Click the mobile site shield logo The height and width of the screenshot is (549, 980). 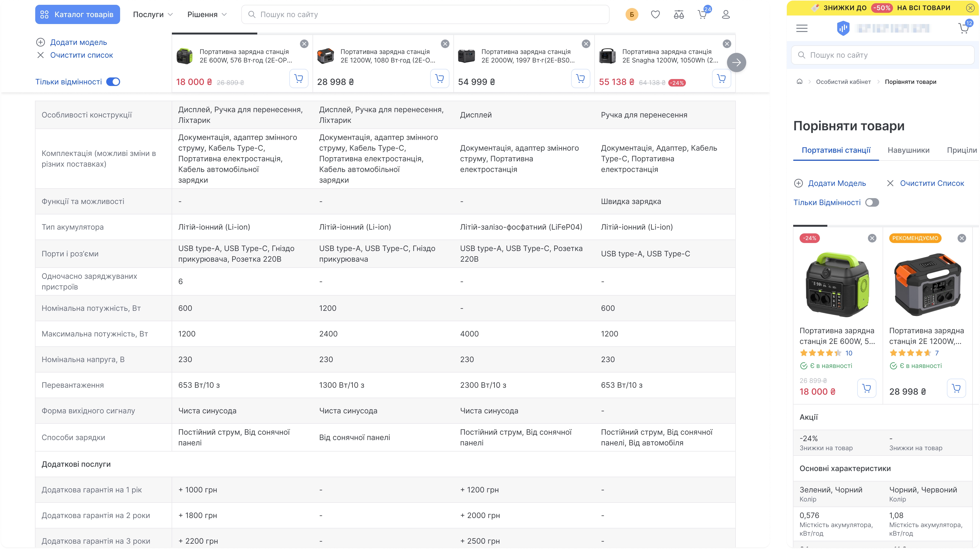coord(843,28)
